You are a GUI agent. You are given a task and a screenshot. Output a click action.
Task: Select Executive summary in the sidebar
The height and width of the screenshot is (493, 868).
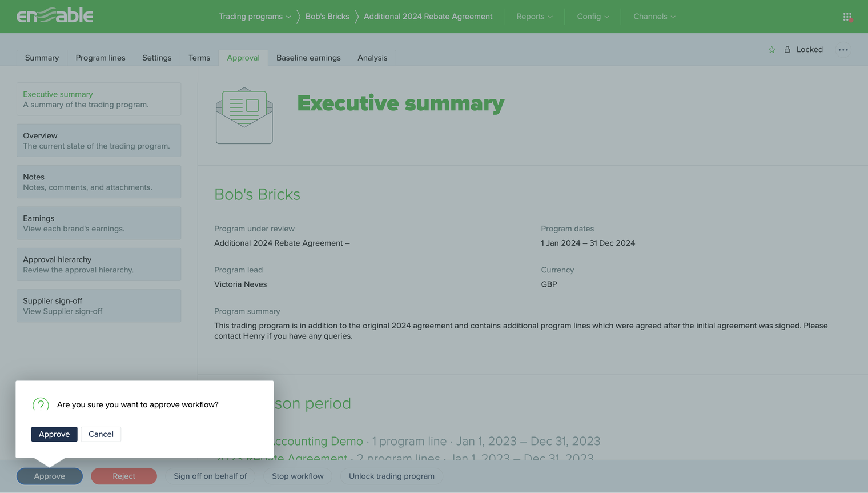[x=99, y=99]
